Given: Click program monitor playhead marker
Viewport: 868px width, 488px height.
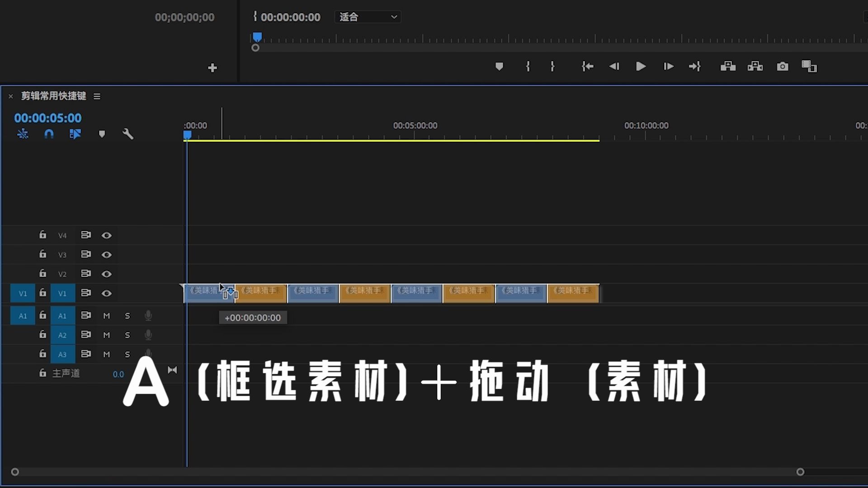Looking at the screenshot, I should [257, 37].
